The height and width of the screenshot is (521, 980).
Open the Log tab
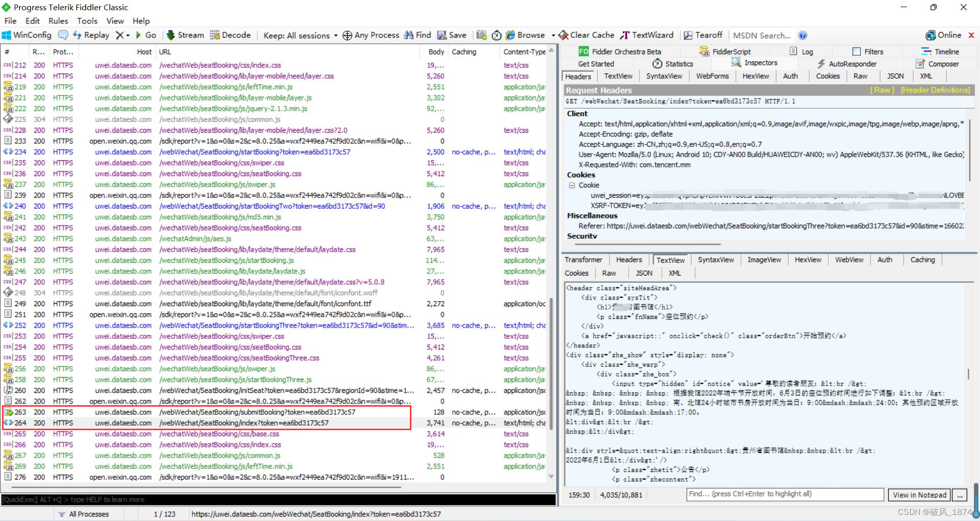801,52
